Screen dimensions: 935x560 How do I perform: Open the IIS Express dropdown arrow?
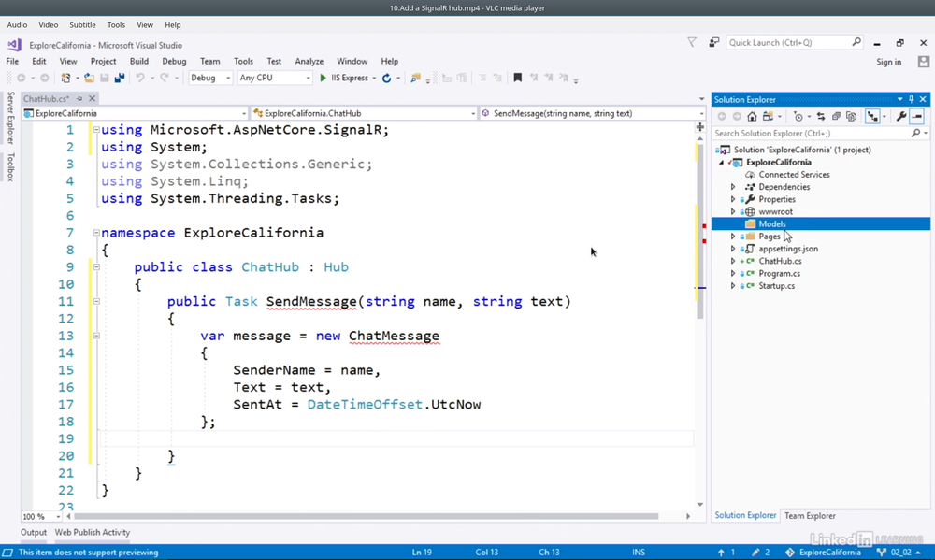click(x=375, y=79)
